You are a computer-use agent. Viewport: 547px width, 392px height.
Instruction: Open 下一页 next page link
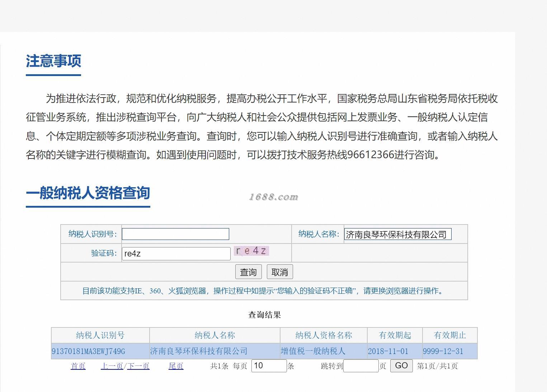pos(138,366)
